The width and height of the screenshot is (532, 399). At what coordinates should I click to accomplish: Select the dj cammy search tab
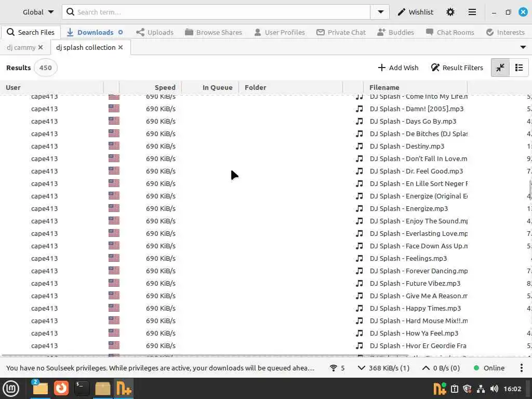point(21,47)
